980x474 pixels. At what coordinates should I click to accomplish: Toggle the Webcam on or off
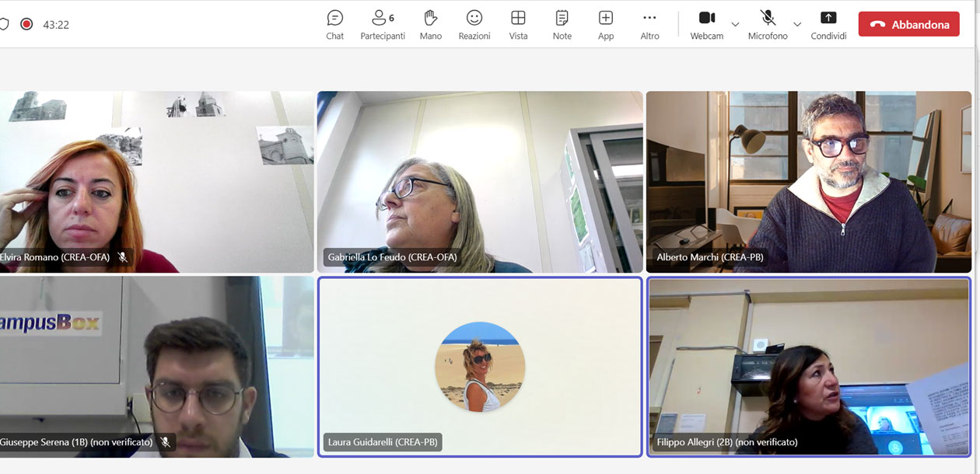point(706,25)
